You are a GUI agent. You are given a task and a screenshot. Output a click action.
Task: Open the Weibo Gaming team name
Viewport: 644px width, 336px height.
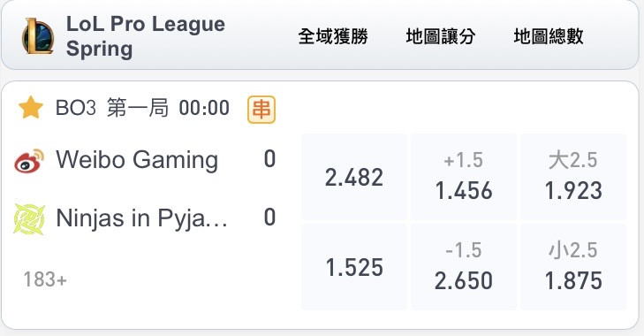pyautogui.click(x=137, y=159)
